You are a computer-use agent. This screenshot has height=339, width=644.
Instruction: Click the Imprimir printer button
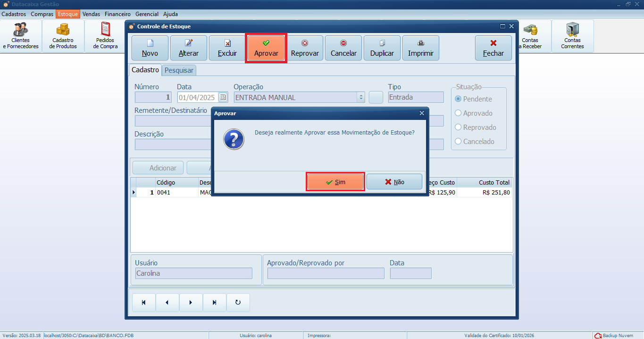[420, 48]
